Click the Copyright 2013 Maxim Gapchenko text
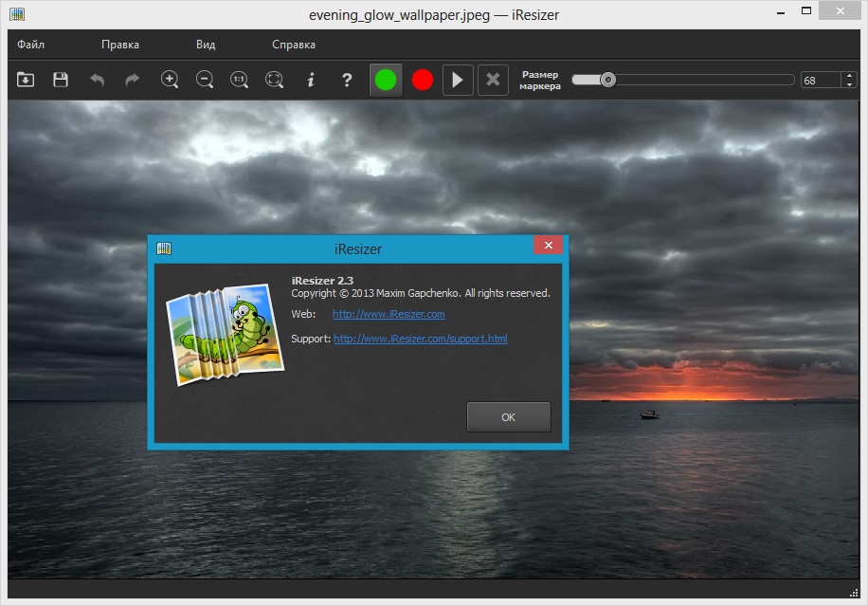 421,293
